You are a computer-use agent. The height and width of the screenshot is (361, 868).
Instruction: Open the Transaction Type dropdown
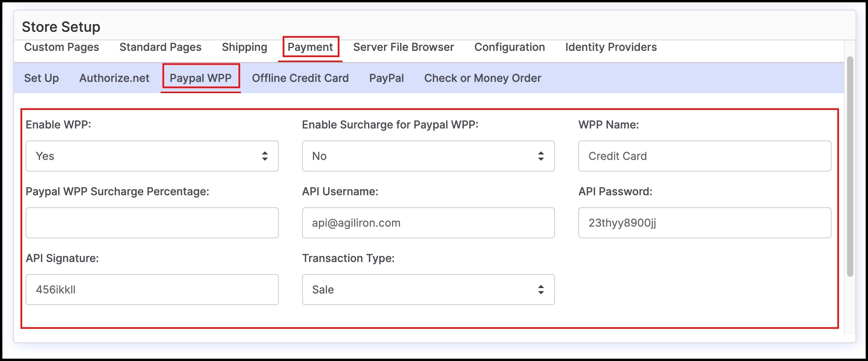coord(428,290)
